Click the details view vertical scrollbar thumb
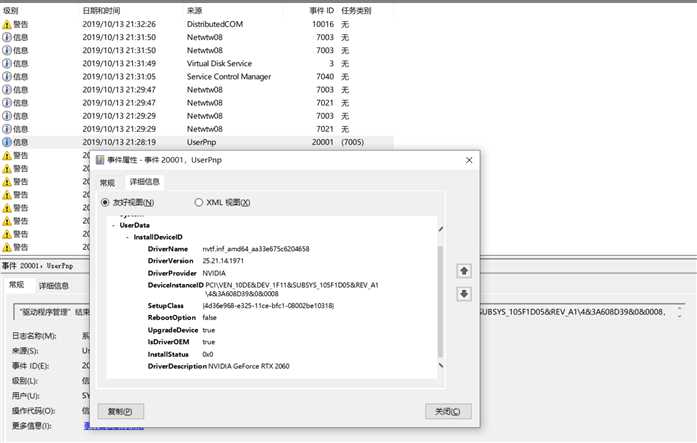The image size is (697, 443). (x=441, y=302)
